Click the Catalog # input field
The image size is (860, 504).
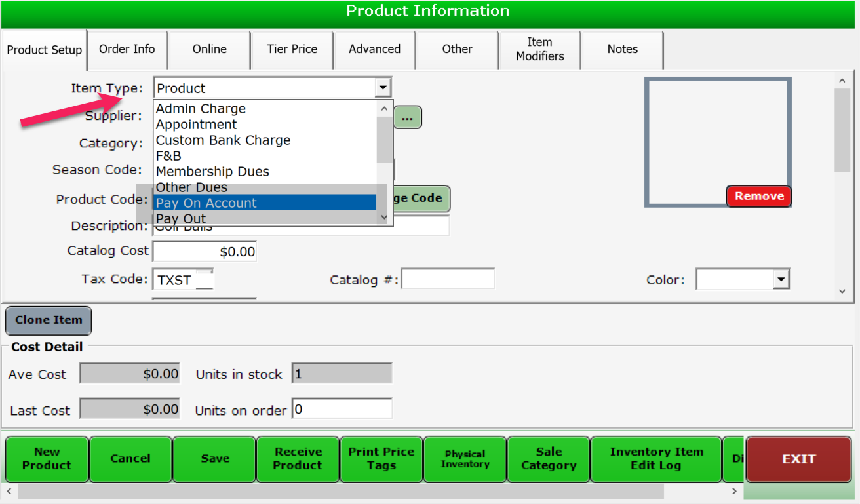[448, 279]
